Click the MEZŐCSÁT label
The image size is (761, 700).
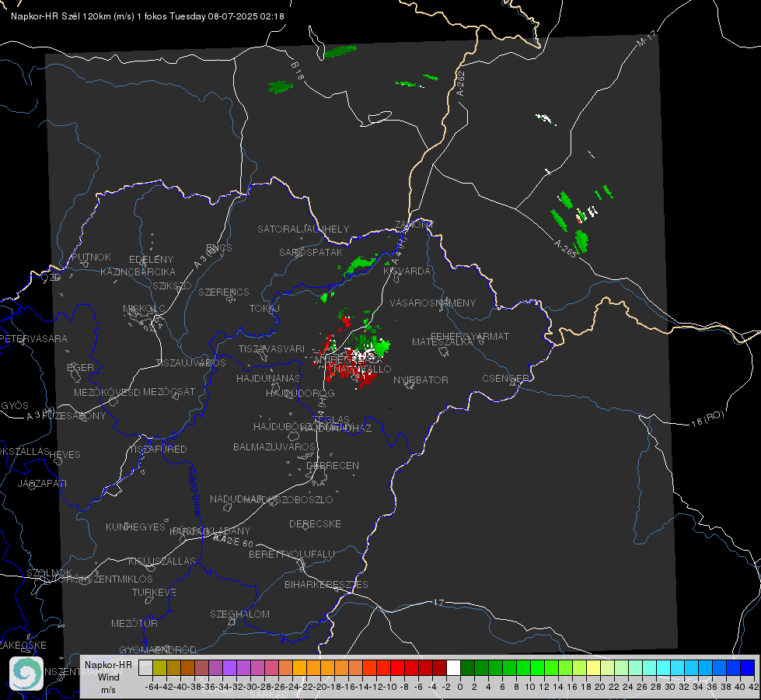point(169,391)
